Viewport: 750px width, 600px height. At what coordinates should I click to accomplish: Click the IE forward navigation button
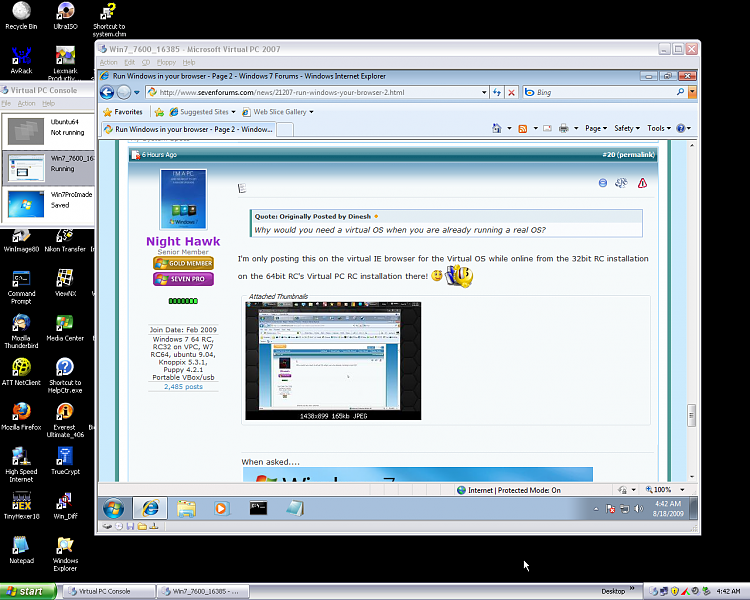(x=124, y=92)
